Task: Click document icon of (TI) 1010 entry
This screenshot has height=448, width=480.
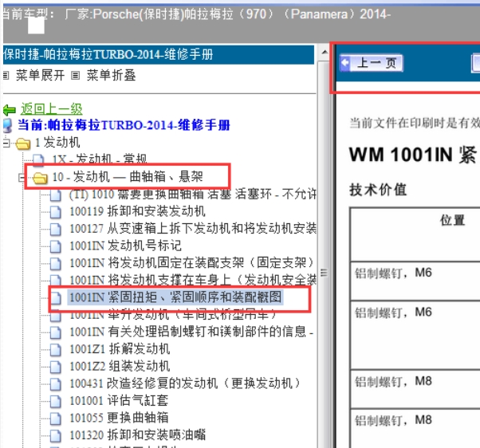Action: (55, 195)
